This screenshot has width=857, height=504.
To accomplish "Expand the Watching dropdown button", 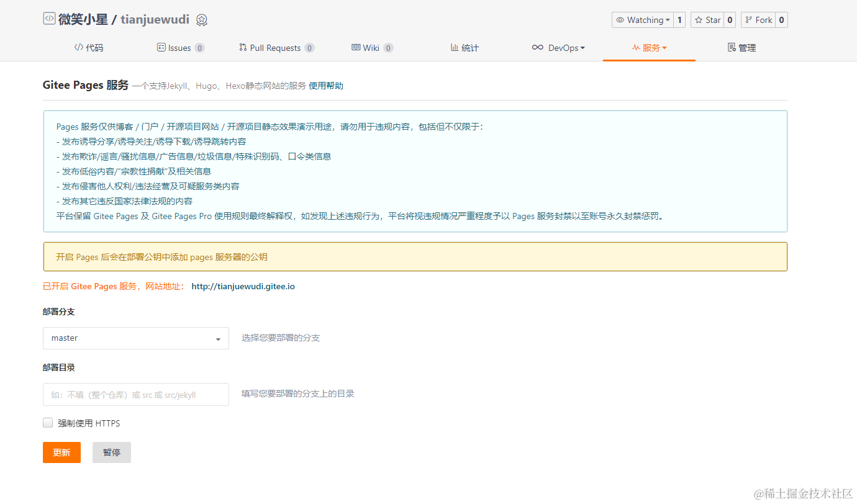I will pyautogui.click(x=643, y=20).
